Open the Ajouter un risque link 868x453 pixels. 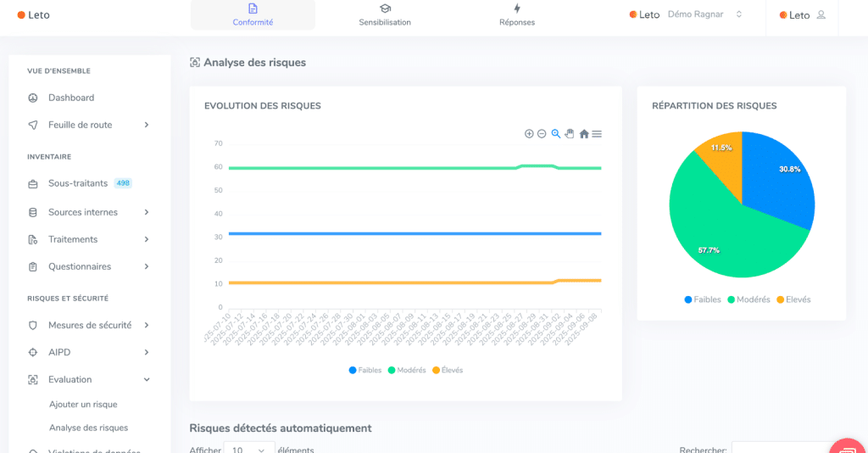click(83, 405)
